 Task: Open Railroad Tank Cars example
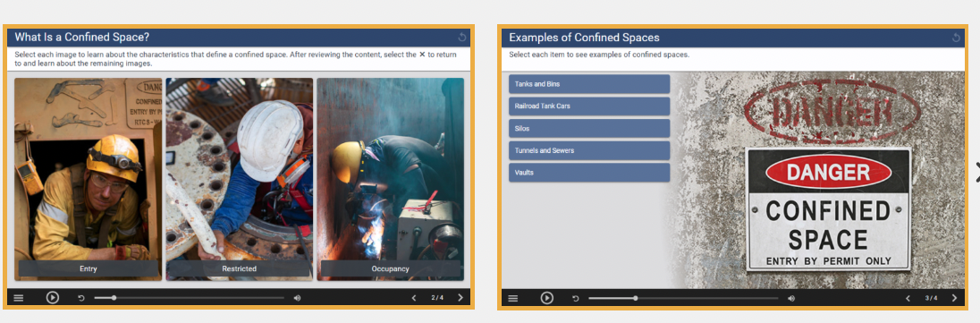(589, 106)
